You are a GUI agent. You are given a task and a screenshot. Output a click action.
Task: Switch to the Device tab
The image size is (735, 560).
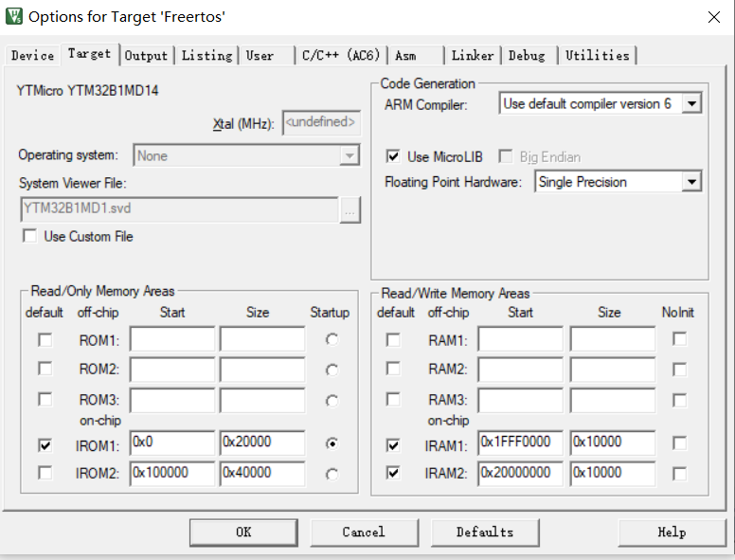32,55
